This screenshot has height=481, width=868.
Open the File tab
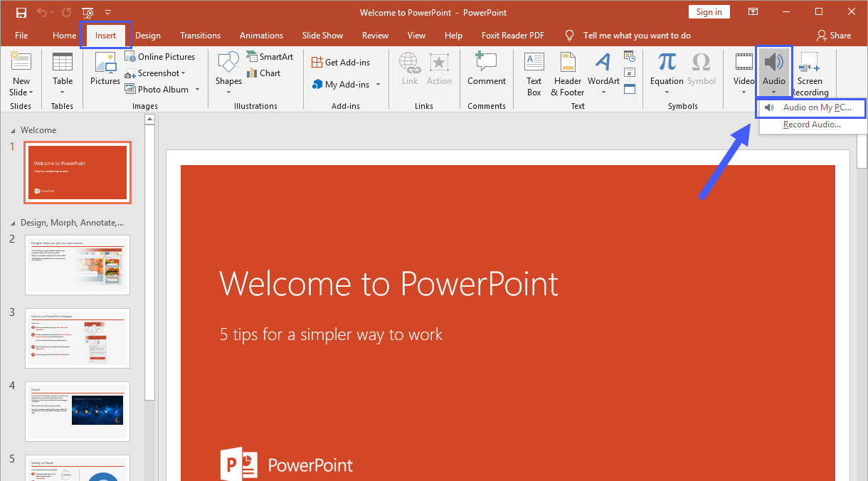pos(21,36)
